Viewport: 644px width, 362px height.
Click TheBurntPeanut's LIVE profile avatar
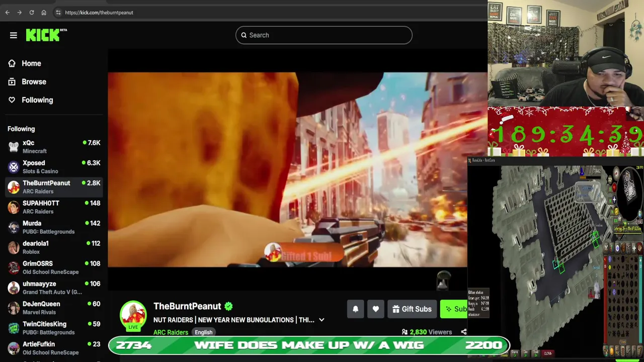tap(133, 315)
